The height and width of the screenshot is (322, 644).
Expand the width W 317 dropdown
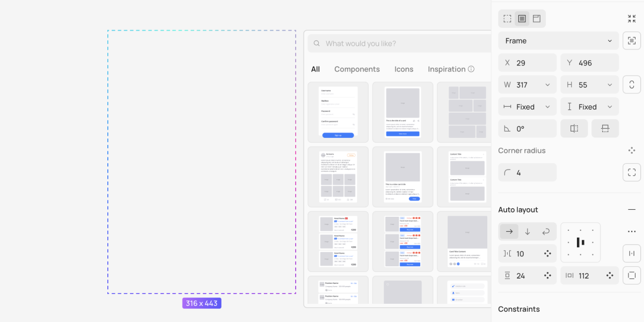[547, 85]
